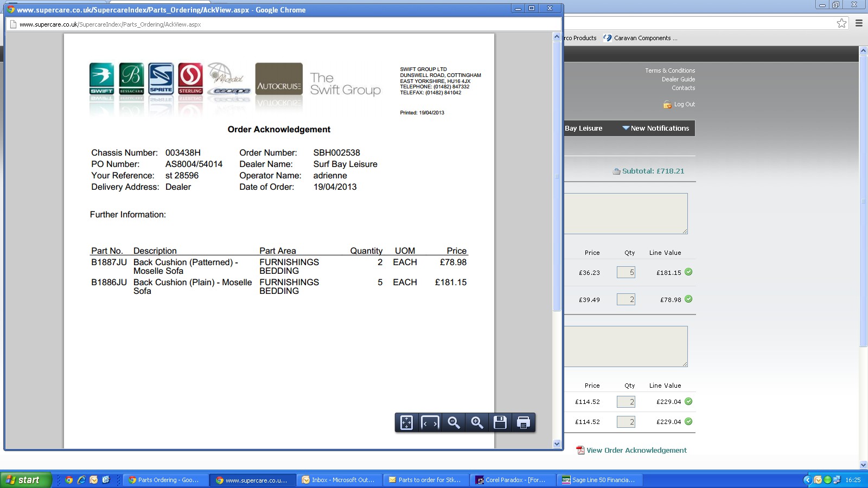Save the PDF with the floppy disk icon

tap(500, 422)
